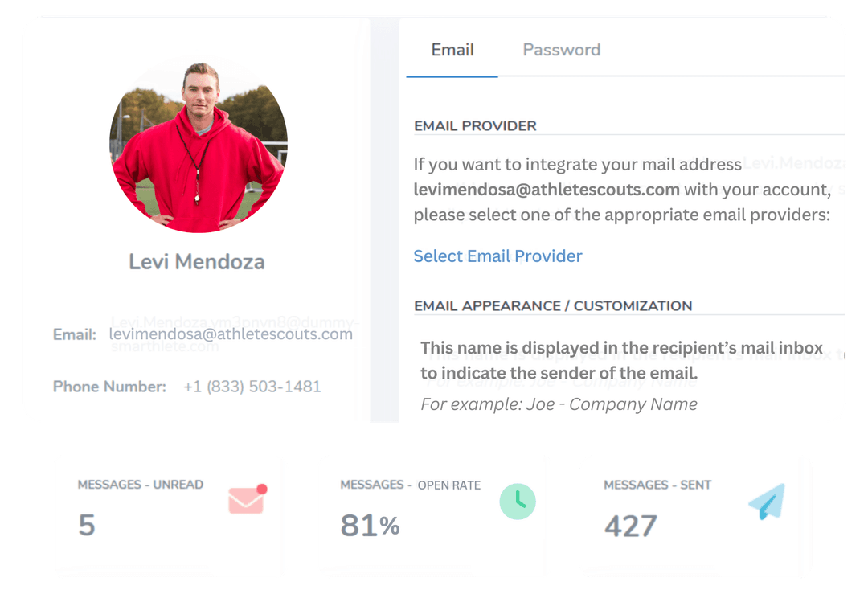Click the Messages - Unread card title
This screenshot has width=868, height=594.
point(140,485)
